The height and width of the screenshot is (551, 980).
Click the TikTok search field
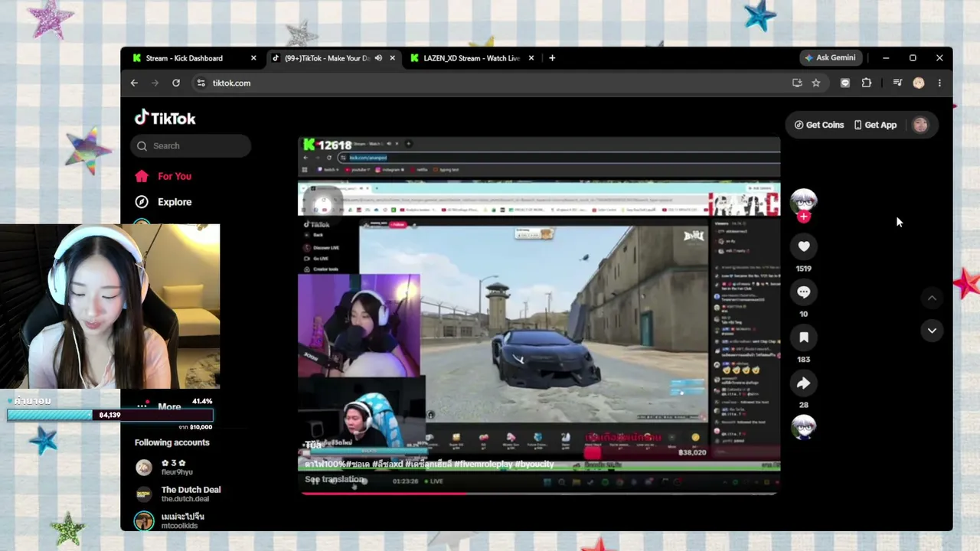[x=190, y=145]
